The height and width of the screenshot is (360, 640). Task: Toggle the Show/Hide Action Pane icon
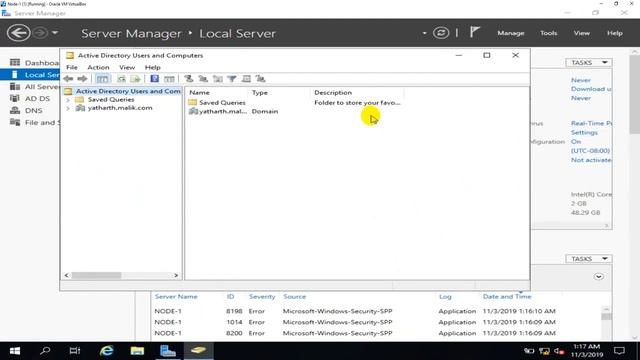point(169,79)
